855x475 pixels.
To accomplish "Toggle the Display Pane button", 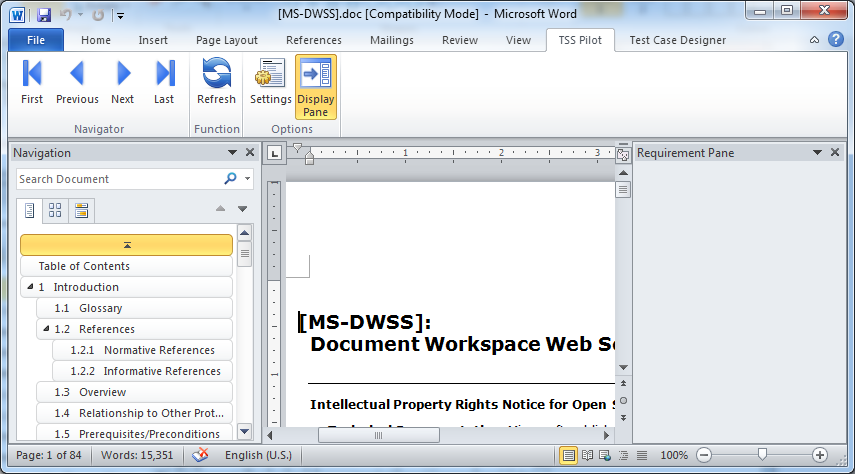I will (x=316, y=87).
